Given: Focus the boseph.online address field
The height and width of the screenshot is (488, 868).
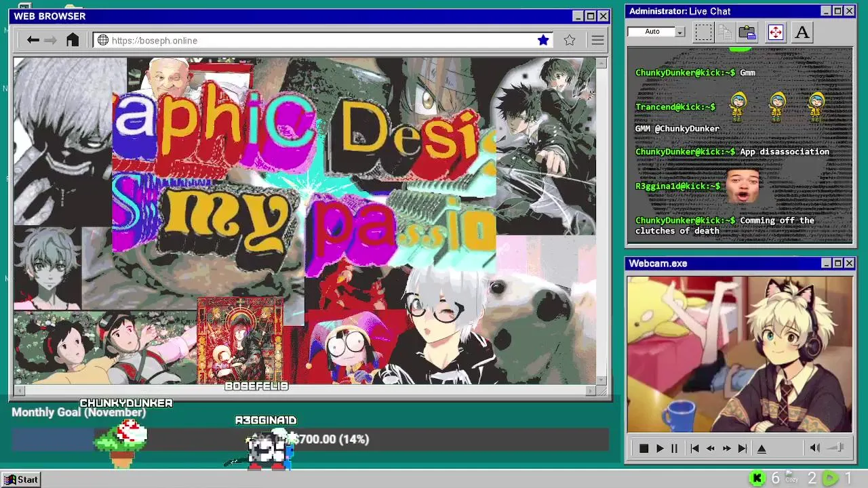Looking at the screenshot, I should [x=322, y=41].
